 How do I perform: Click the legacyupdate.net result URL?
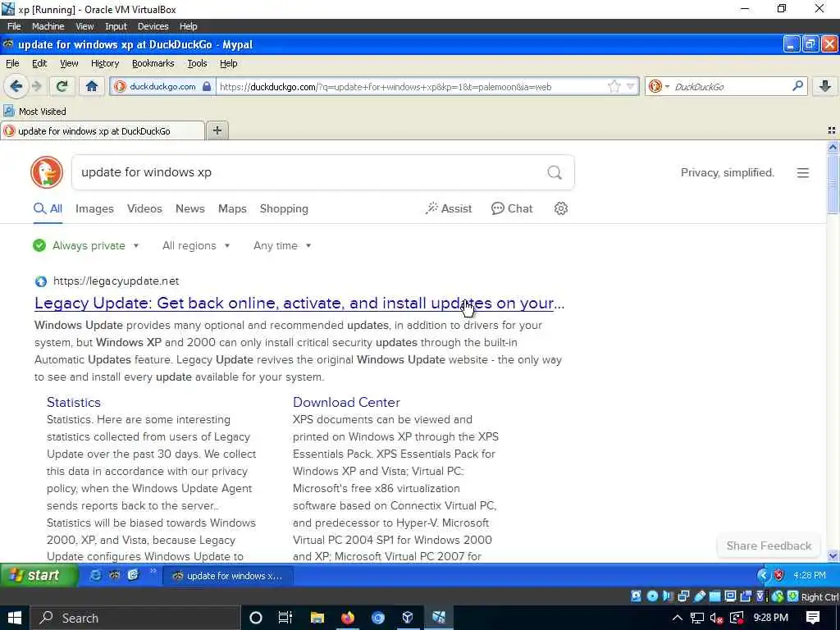(116, 281)
